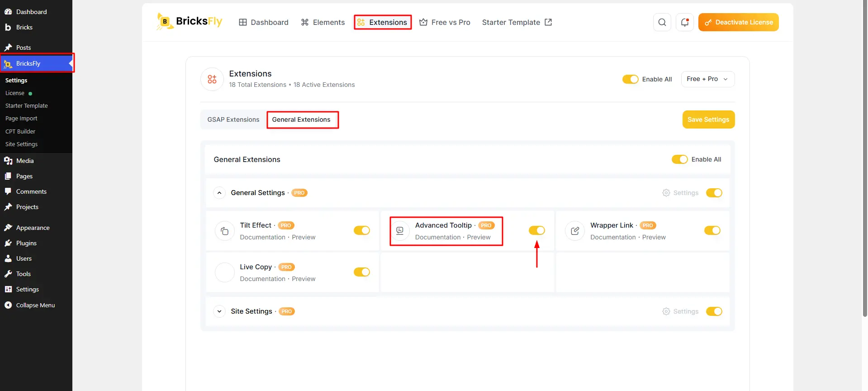Open Wrapper Link Preview link
Viewport: 868px width, 391px height.
654,237
